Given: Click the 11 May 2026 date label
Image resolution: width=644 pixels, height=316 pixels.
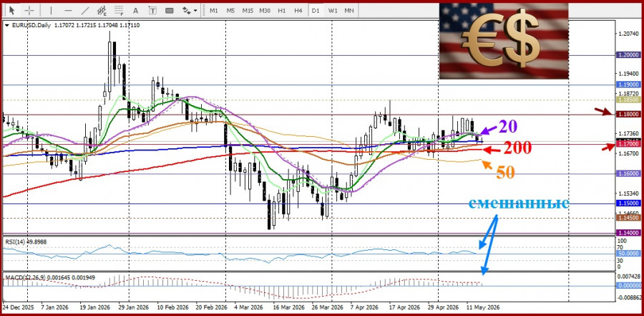Looking at the screenshot, I should click(x=482, y=308).
